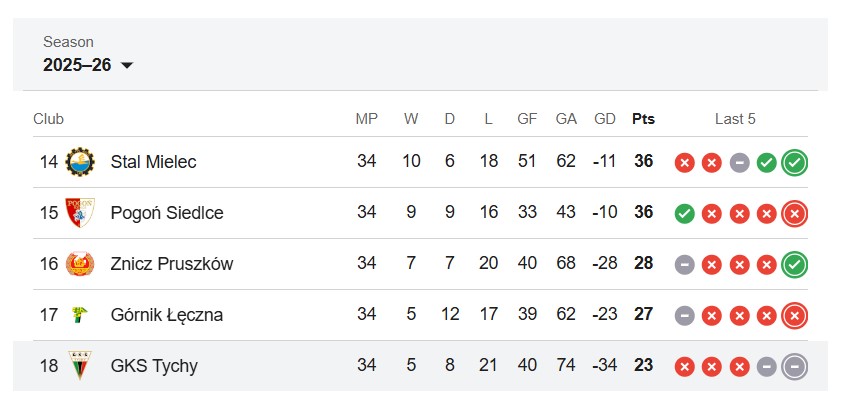The height and width of the screenshot is (405, 849).
Task: Open the GKS Tychy team link
Action: click(x=154, y=365)
